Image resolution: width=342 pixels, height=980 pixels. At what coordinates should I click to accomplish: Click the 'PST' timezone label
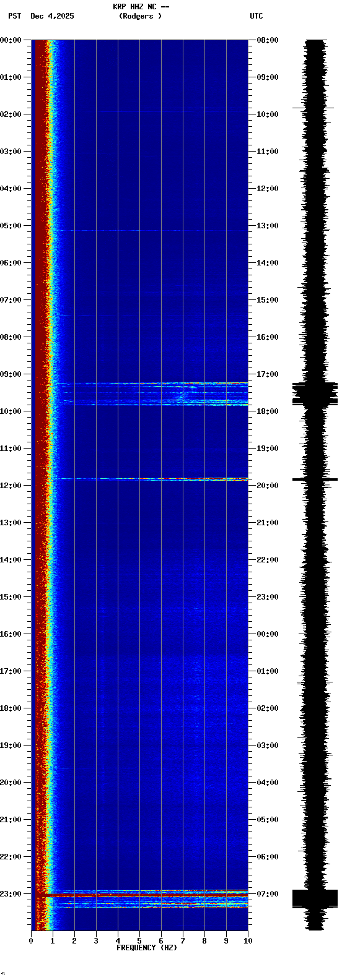point(15,16)
